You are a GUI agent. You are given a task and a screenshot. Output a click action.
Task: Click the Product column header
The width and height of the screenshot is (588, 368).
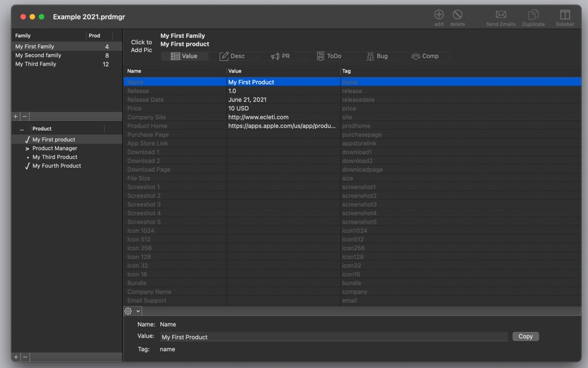pyautogui.click(x=67, y=128)
